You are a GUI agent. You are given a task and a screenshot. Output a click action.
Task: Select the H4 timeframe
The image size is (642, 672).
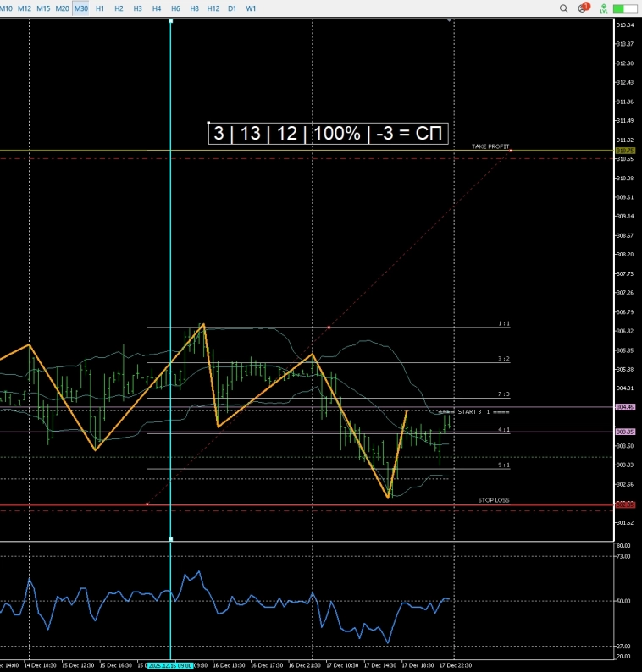point(157,8)
